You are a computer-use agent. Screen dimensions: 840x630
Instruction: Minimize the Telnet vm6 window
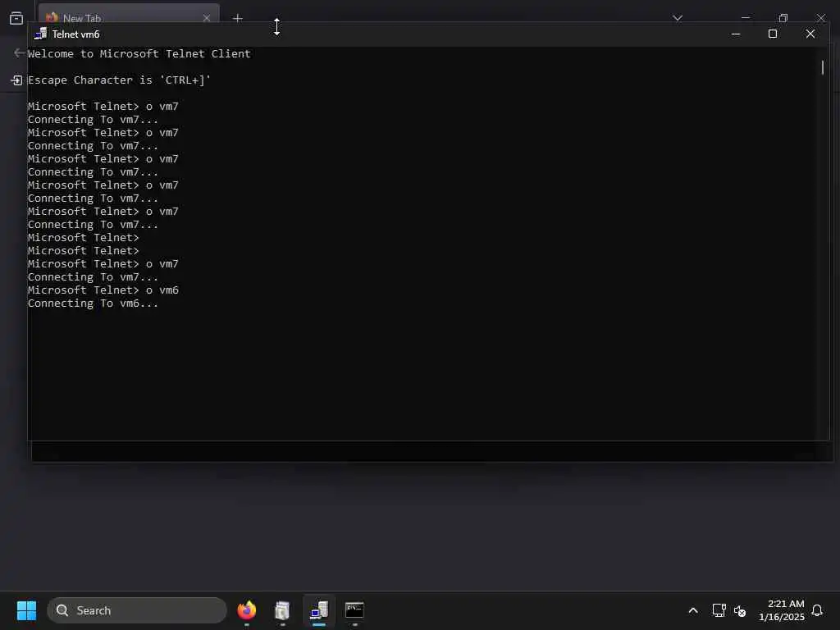736,34
